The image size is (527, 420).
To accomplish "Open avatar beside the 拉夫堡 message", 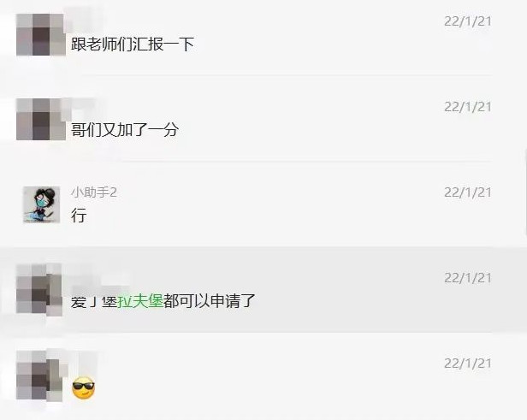I will click(39, 290).
